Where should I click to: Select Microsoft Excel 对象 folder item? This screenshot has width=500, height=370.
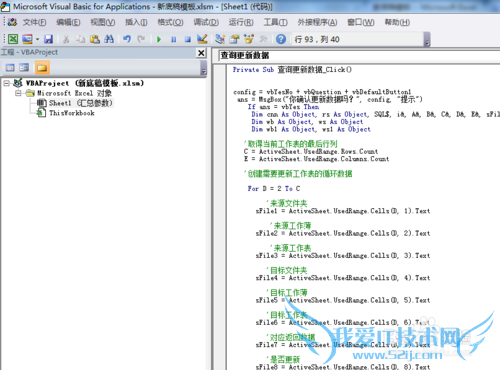click(x=75, y=93)
